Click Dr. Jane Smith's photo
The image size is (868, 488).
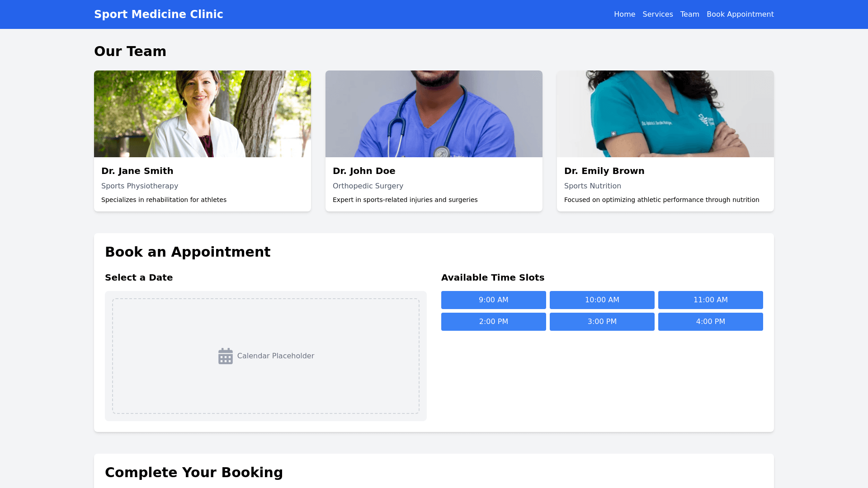tap(202, 114)
